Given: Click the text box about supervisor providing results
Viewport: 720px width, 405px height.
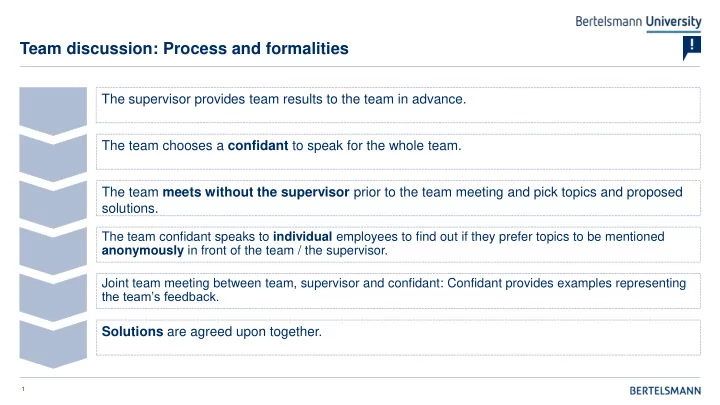Looking at the screenshot, I should point(398,105).
